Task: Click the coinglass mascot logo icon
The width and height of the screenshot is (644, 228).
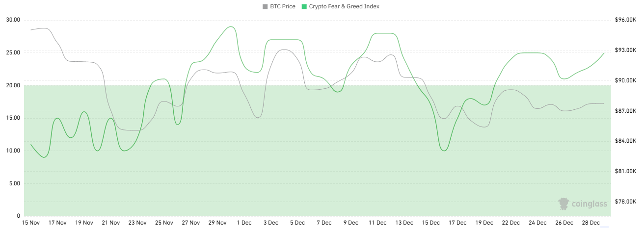Action: (564, 203)
